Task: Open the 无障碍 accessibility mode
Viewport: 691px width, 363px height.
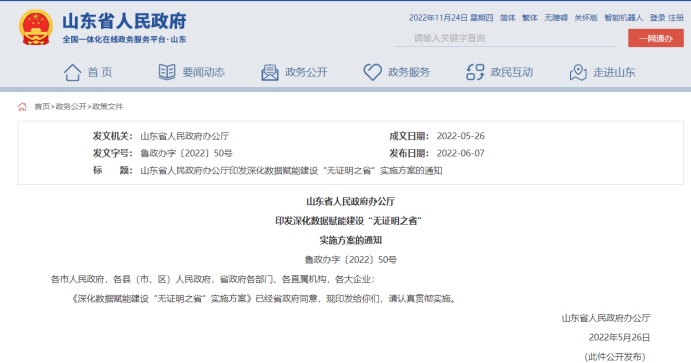Action: 556,18
